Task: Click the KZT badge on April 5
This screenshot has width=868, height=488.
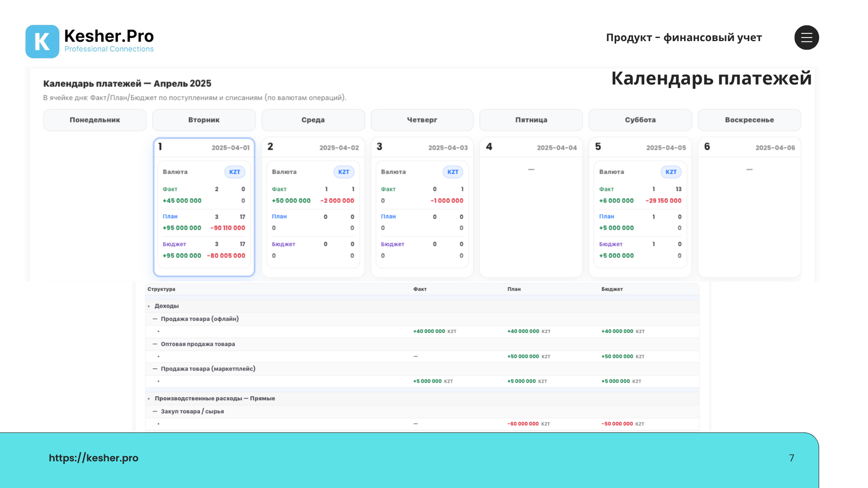Action: 671,172
